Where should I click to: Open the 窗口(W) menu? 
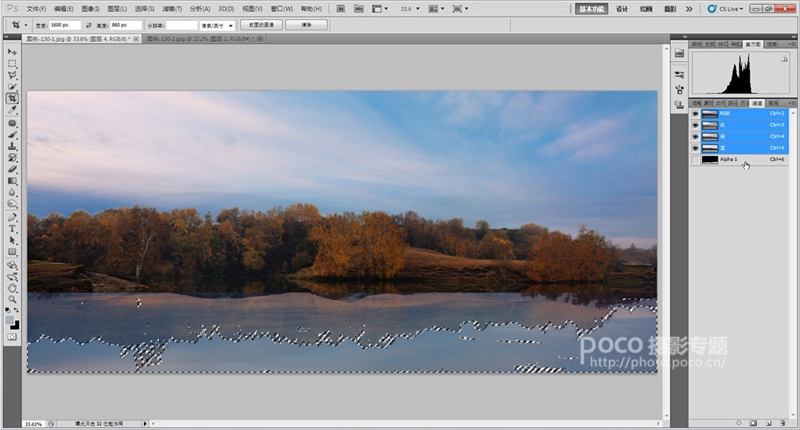(x=282, y=9)
